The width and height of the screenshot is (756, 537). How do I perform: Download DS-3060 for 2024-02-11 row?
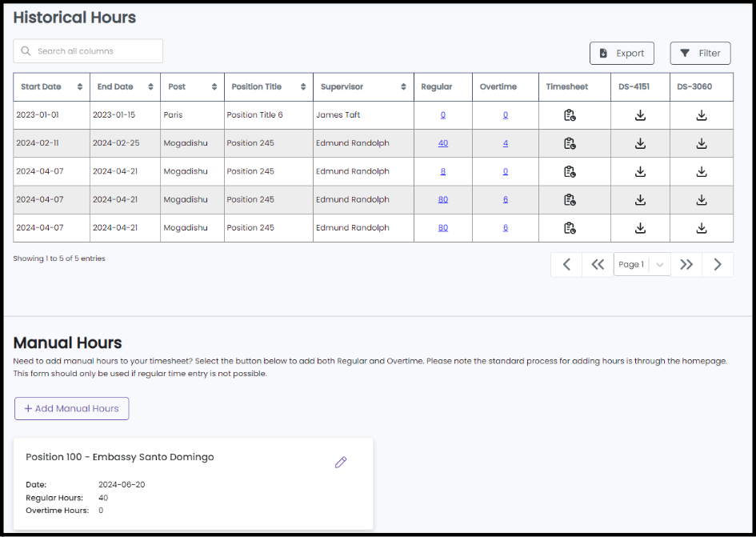click(702, 143)
